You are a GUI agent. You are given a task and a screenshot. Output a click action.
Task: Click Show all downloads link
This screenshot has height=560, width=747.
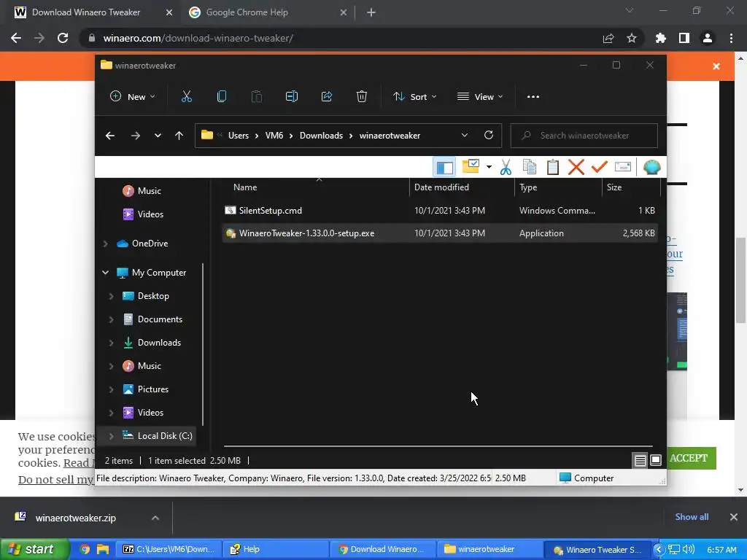692,517
